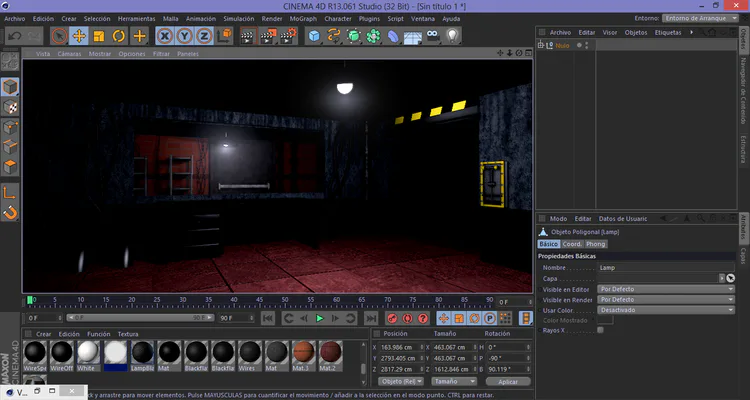Toggle the snapping magnet icon

click(10, 212)
